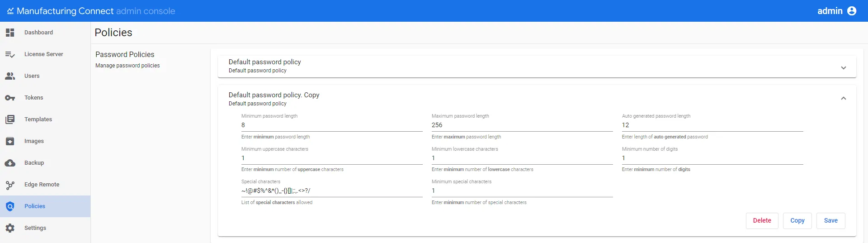This screenshot has height=243, width=868.
Task: Open the Images label in sidebar
Action: 34,141
